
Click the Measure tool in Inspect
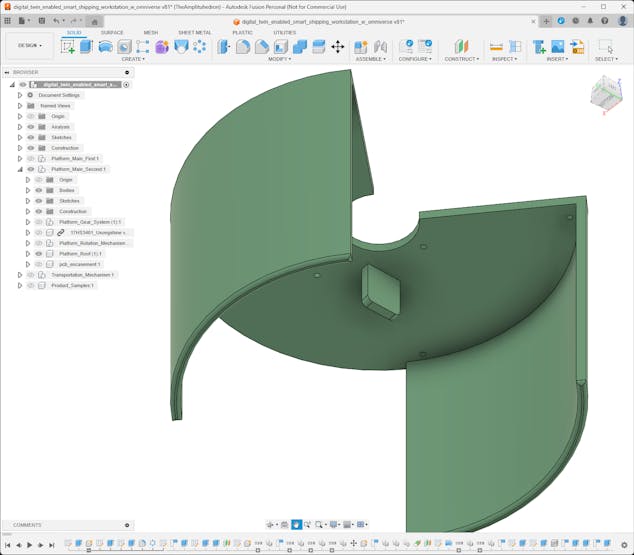coord(496,46)
